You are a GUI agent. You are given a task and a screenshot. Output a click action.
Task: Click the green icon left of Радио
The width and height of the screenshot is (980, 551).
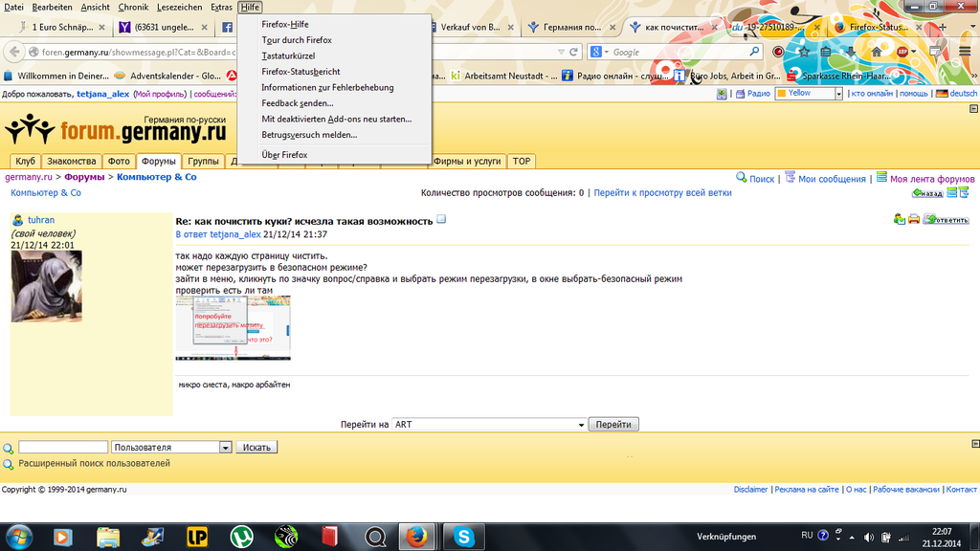(722, 94)
